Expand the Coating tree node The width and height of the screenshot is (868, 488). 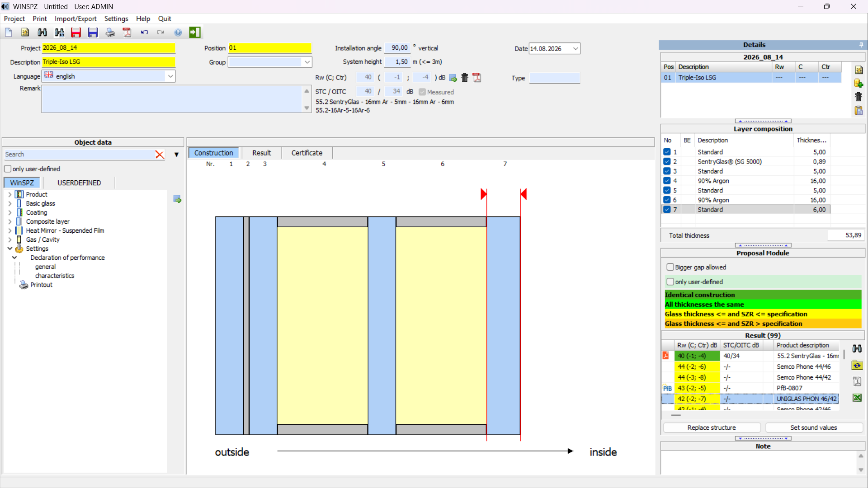coord(10,212)
